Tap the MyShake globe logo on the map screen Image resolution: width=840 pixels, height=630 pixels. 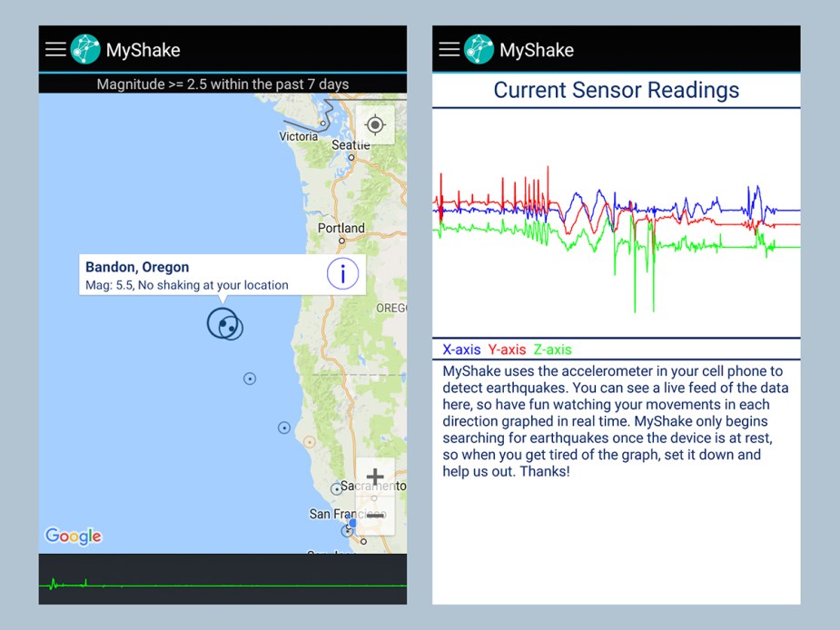(x=85, y=48)
